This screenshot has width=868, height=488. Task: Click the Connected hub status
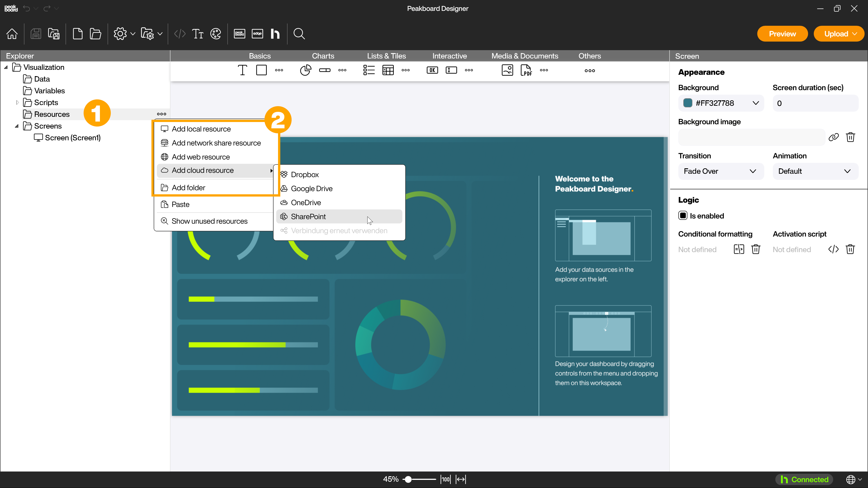804,479
